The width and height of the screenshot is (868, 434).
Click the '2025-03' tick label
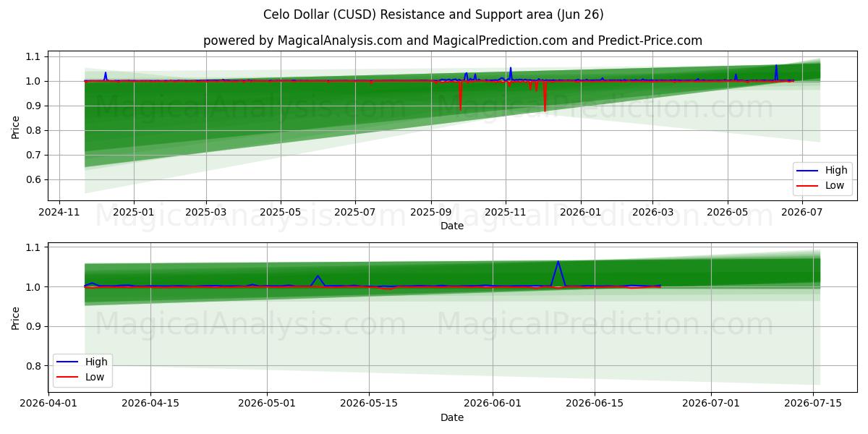pos(206,212)
